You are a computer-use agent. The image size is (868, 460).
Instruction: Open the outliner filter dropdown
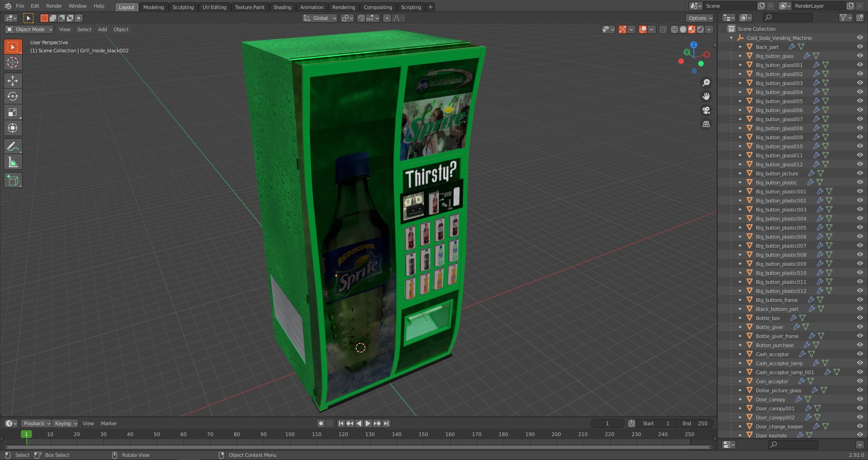(845, 18)
